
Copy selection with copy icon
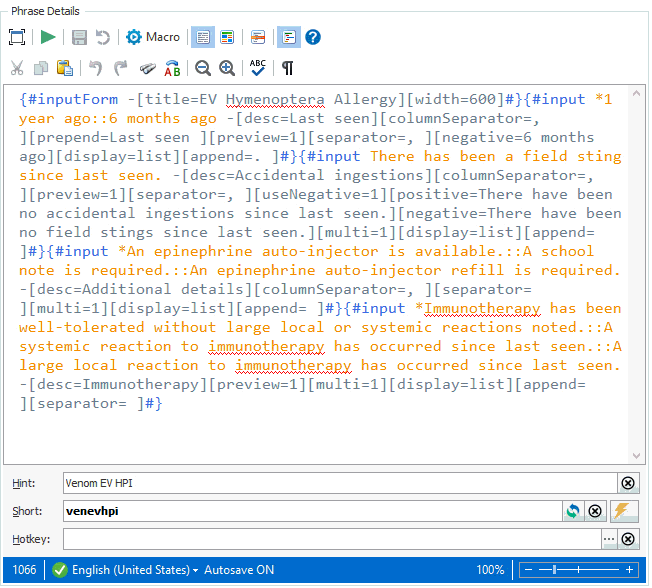pyautogui.click(x=41, y=68)
